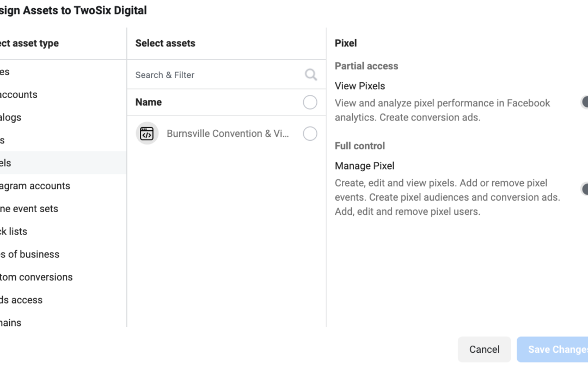Focus the Search & Filter field
This screenshot has height=368, width=588.
(x=226, y=75)
